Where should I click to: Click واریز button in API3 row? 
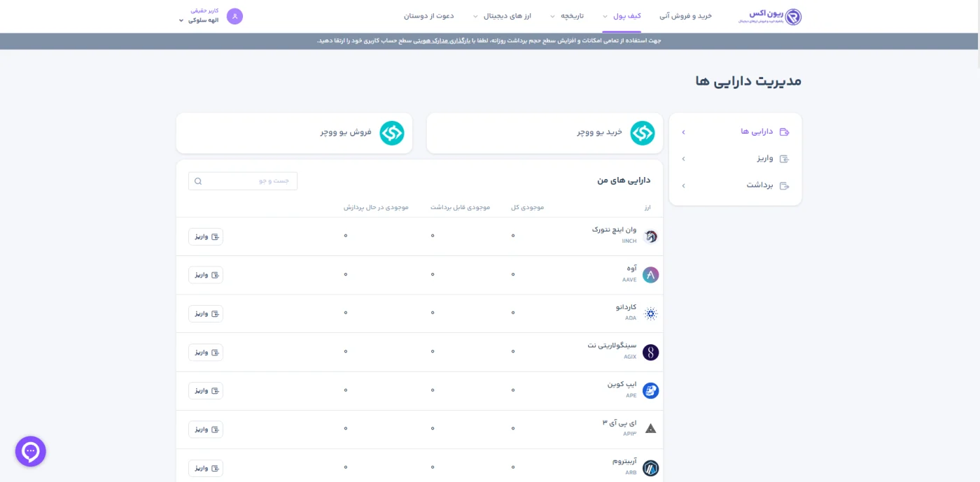coord(206,430)
